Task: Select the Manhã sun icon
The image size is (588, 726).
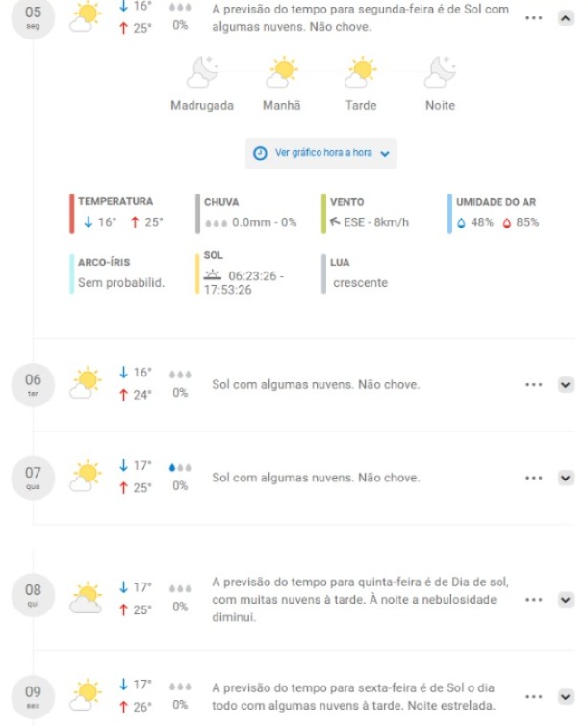Action: click(x=282, y=72)
